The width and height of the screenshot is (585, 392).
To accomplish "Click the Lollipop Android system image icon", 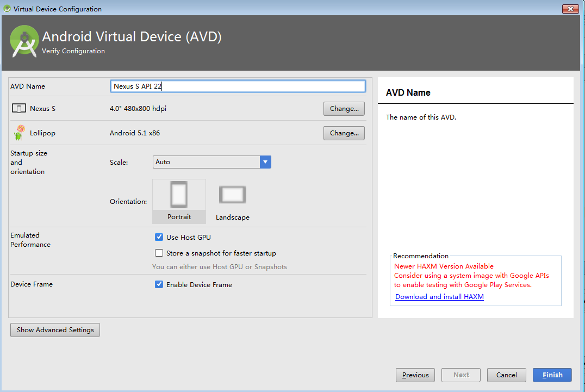I will tap(19, 133).
